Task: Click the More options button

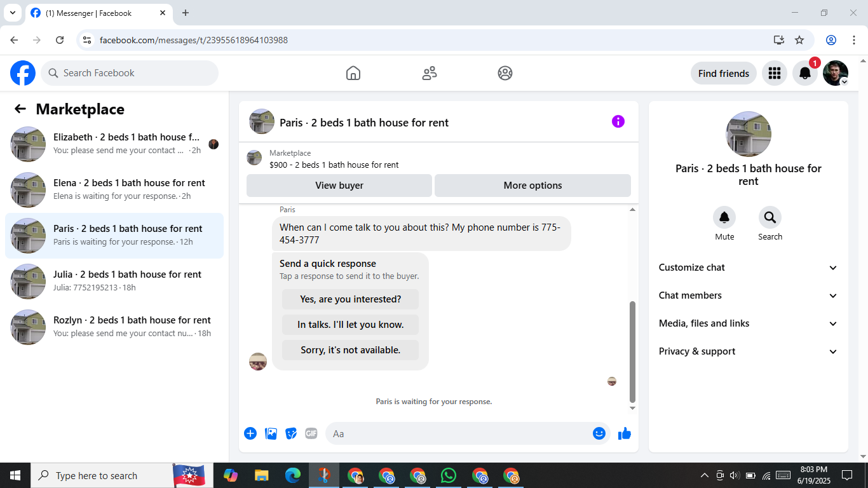Action: 532,186
